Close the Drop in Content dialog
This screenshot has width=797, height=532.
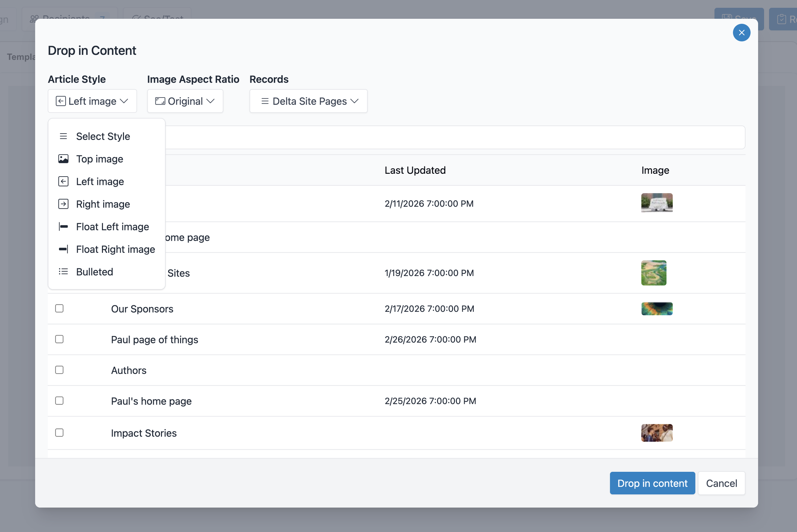pos(741,33)
